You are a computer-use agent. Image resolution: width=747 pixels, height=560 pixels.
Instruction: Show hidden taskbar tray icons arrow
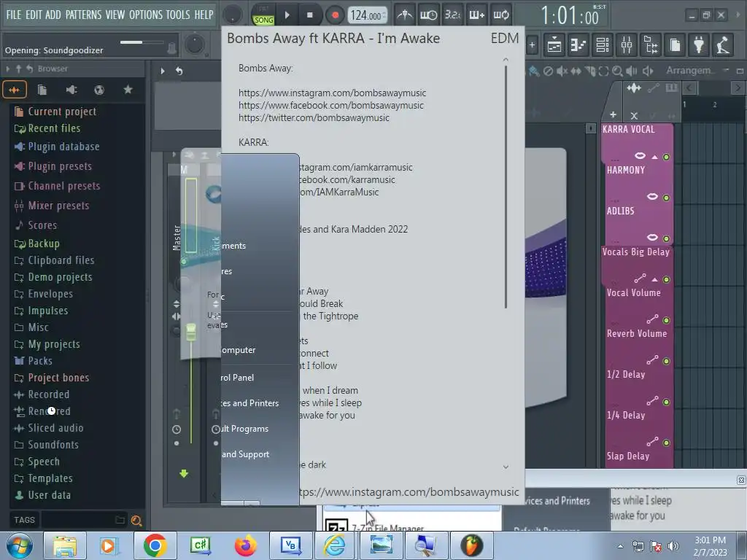pos(620,546)
